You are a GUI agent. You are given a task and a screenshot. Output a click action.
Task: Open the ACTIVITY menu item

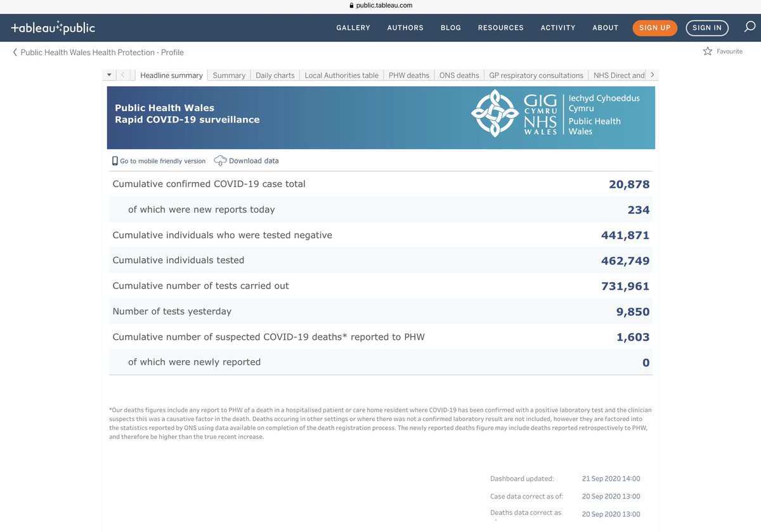point(558,28)
